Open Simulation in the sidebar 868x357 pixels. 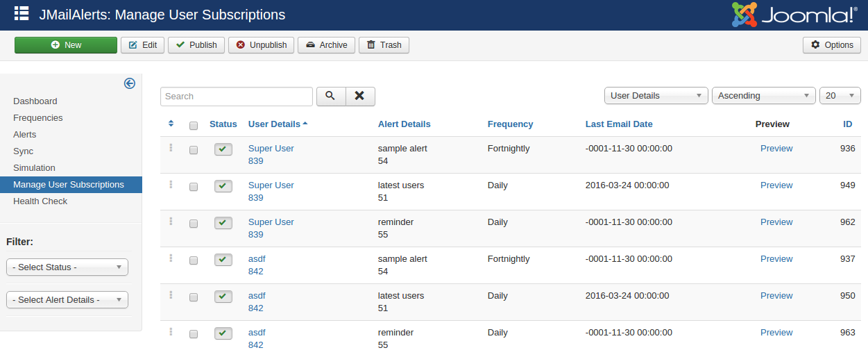click(34, 167)
